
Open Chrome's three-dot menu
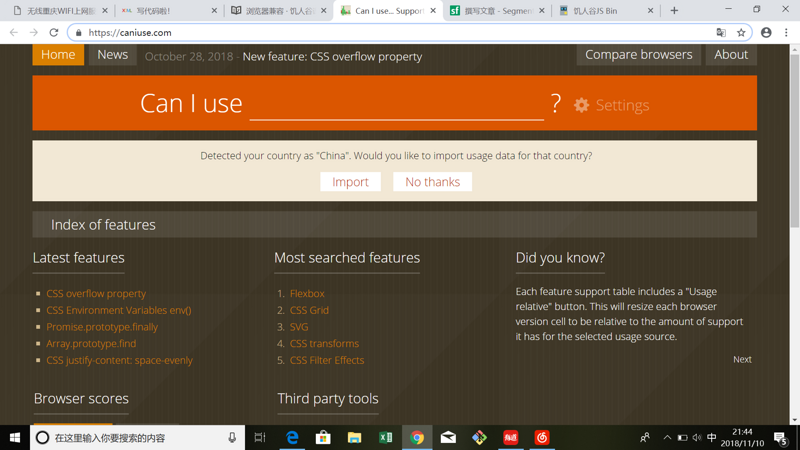point(786,33)
